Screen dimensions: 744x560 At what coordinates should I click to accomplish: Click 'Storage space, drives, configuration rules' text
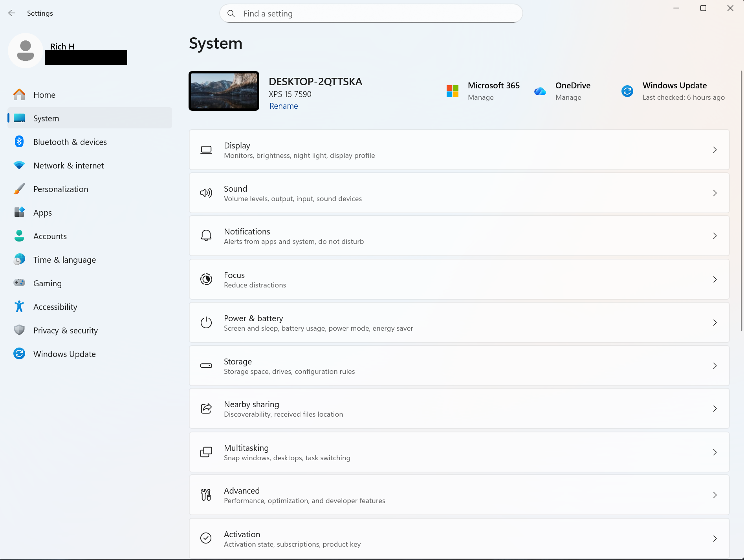click(289, 372)
